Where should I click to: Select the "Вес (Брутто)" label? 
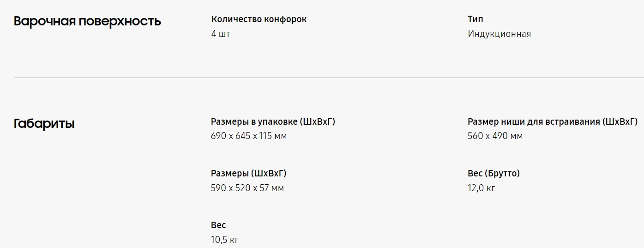pyautogui.click(x=494, y=174)
